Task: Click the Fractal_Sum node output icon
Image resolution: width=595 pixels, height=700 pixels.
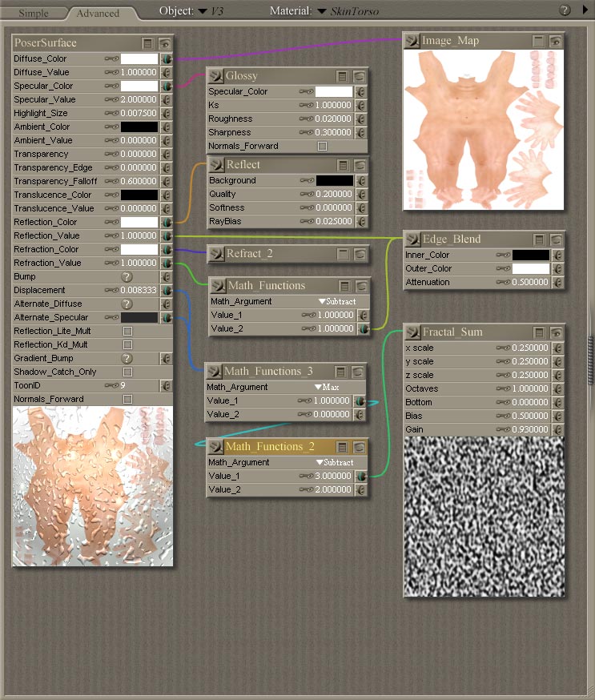Action: (413, 332)
